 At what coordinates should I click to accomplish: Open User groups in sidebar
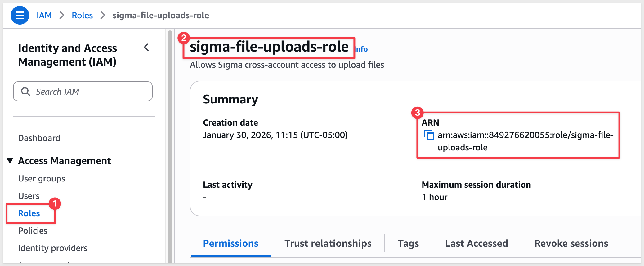[42, 178]
